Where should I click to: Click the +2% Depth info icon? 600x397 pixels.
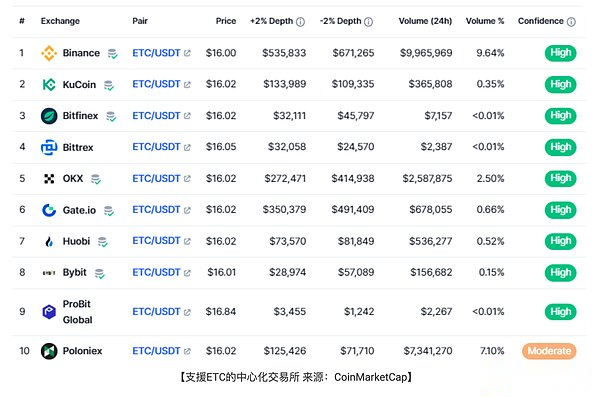coord(301,22)
